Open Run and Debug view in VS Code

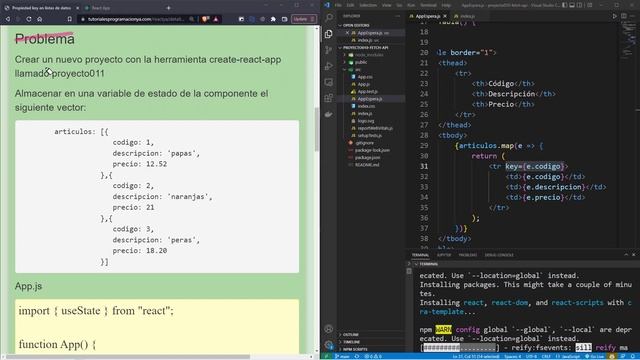329,66
